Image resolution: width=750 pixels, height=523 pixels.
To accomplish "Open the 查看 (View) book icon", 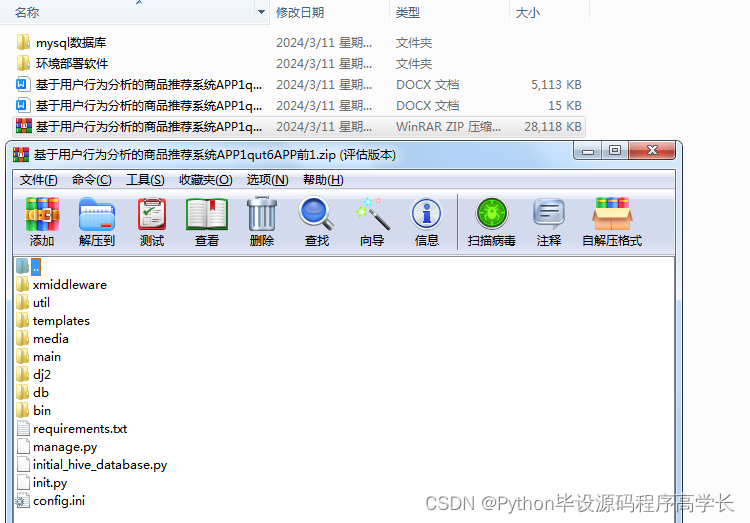I will 207,214.
